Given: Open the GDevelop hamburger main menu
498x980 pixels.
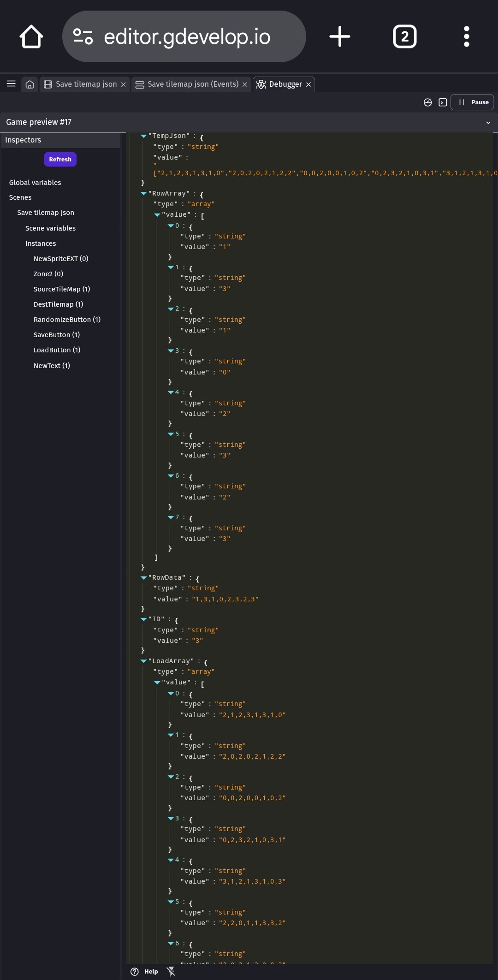Looking at the screenshot, I should click(x=11, y=84).
